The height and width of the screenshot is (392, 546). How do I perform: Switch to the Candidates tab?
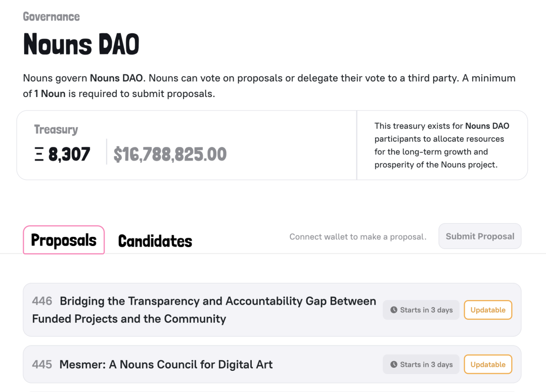click(x=155, y=241)
